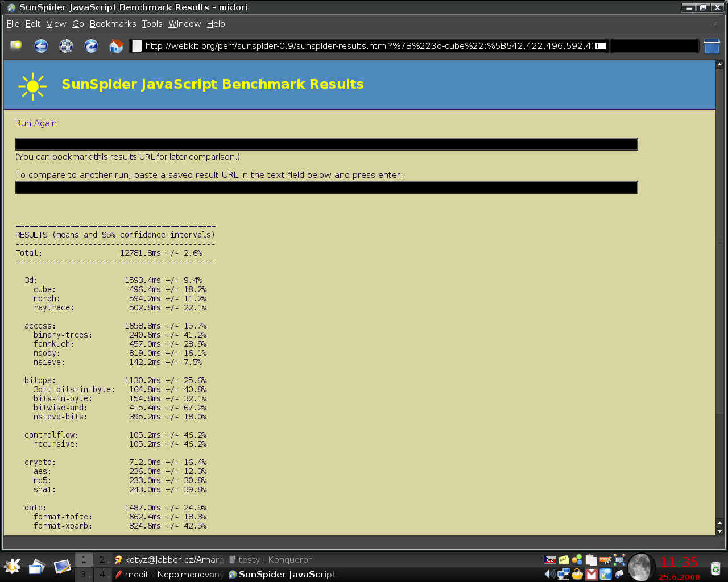Click the 'format-xparb:' result row

pos(120,526)
